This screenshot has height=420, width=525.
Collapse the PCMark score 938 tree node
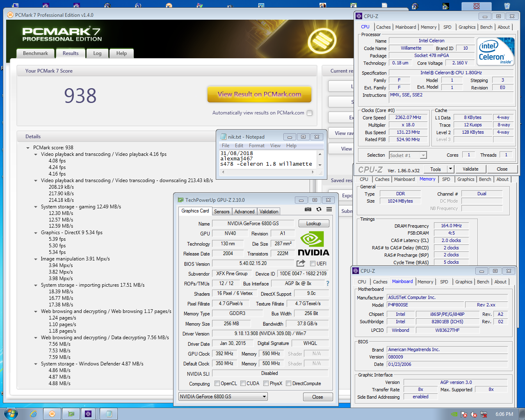coord(28,148)
